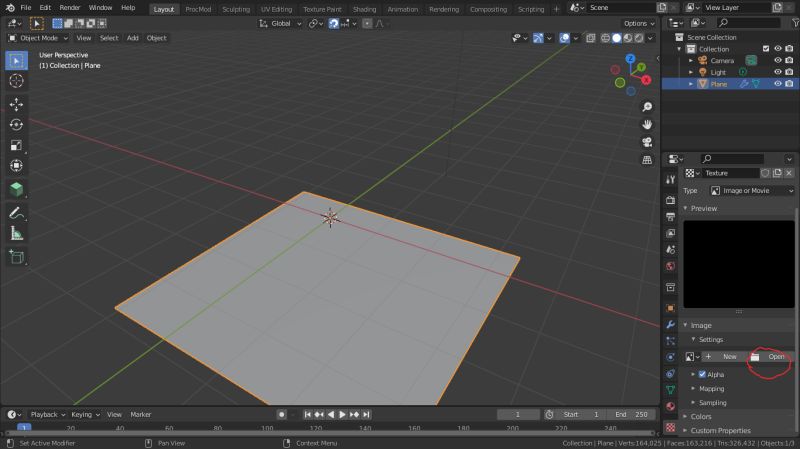800x449 pixels.
Task: Toggle X-ray view button
Action: pos(590,38)
